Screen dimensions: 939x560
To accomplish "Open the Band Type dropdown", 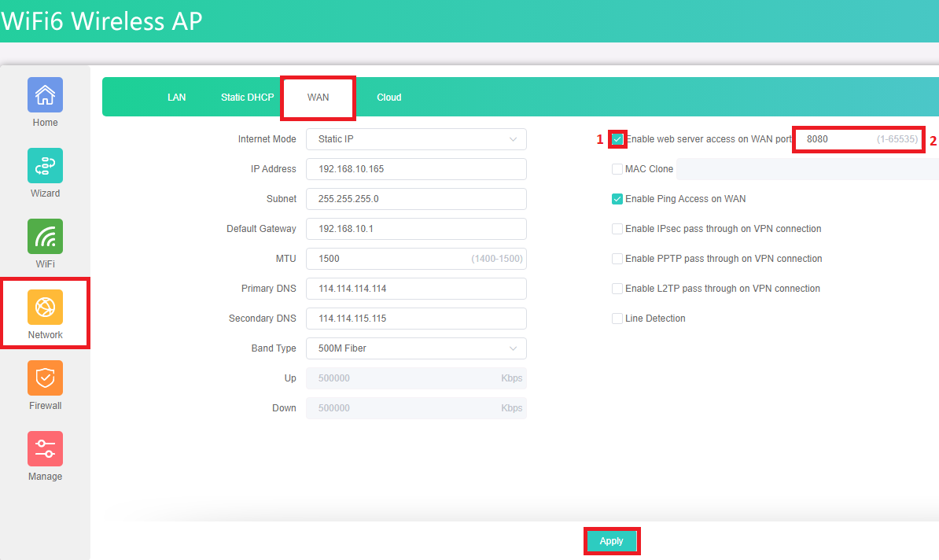I will tap(416, 348).
